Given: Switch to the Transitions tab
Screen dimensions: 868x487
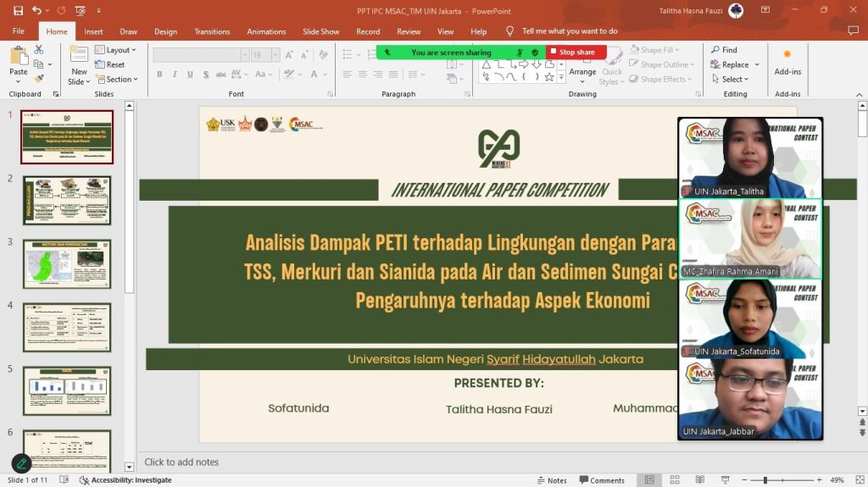Looking at the screenshot, I should 212,31.
